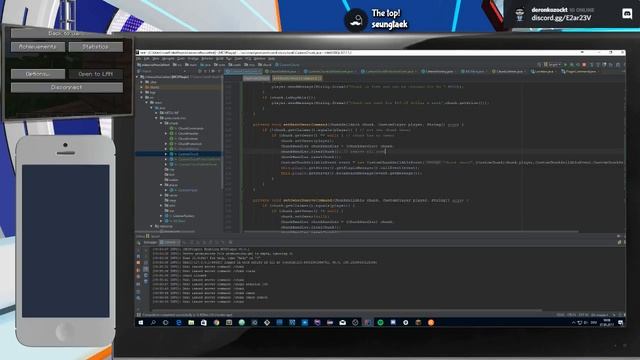Show hidden system tray icons chevron
This screenshot has height=360, width=640.
pos(573,322)
